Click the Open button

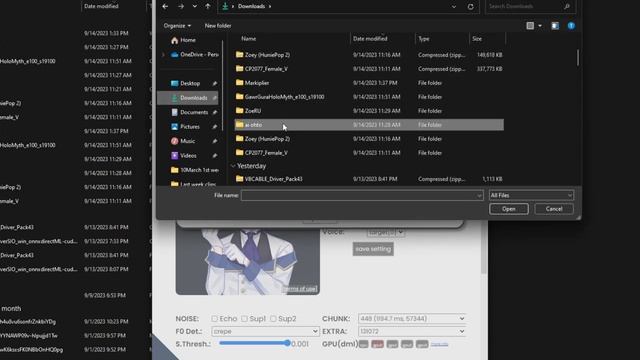pyautogui.click(x=509, y=209)
